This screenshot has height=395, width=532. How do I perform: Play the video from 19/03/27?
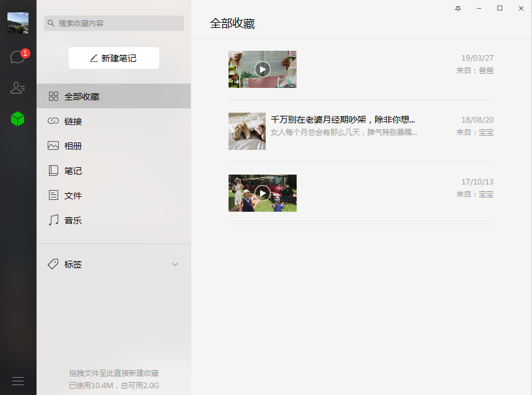coord(263,69)
